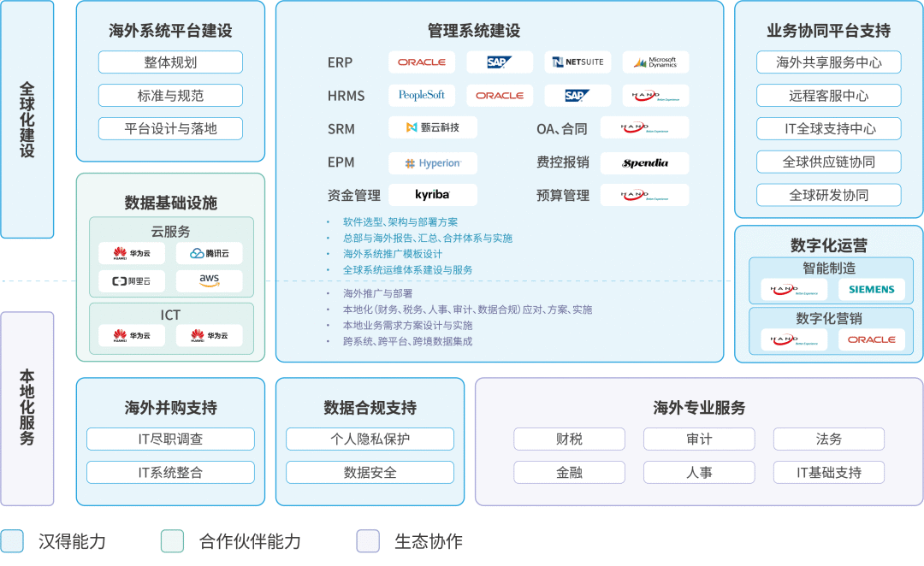Click the Oracle logo under 数字化营销
Viewport: 924px width, 566px height.
coord(871,339)
